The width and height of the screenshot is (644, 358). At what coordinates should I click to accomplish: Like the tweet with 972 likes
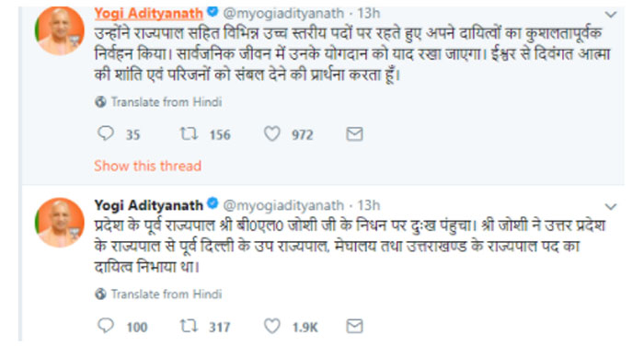pyautogui.click(x=272, y=133)
